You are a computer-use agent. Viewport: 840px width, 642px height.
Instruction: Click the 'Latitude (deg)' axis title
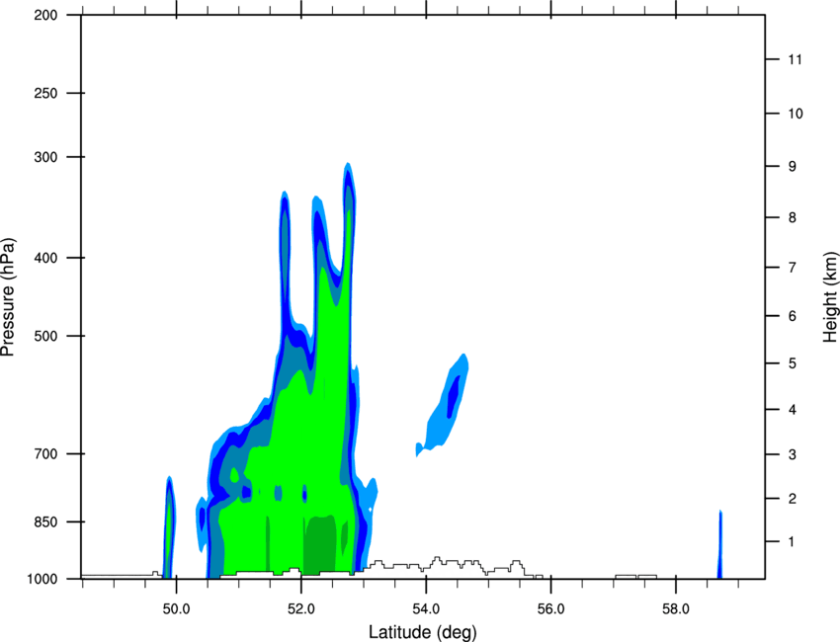[x=423, y=632]
